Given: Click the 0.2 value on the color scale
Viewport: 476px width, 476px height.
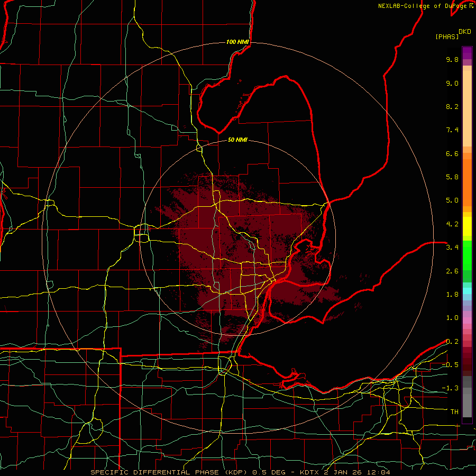Looking at the screenshot, I should pyautogui.click(x=452, y=342).
